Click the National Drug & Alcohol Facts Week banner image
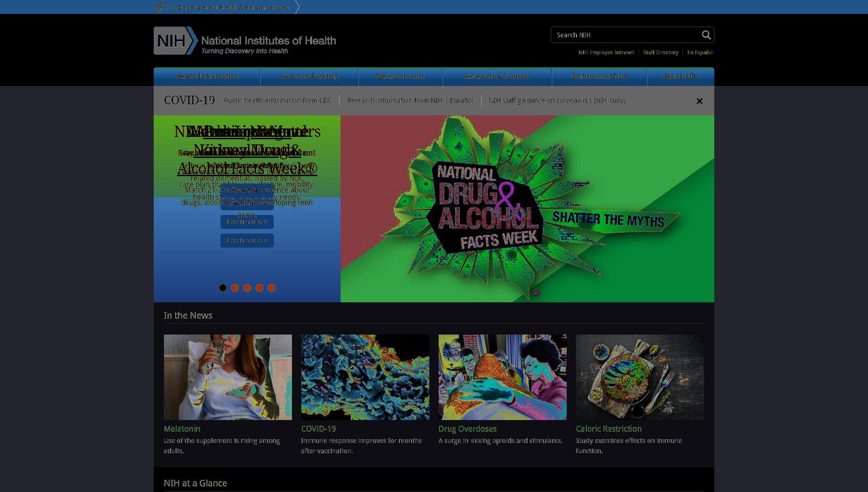 click(x=527, y=209)
